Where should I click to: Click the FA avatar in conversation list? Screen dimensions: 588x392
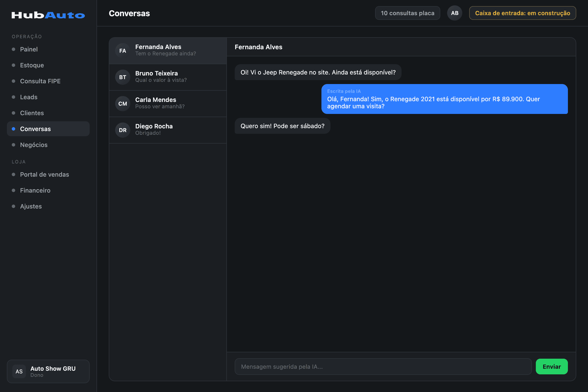point(122,51)
